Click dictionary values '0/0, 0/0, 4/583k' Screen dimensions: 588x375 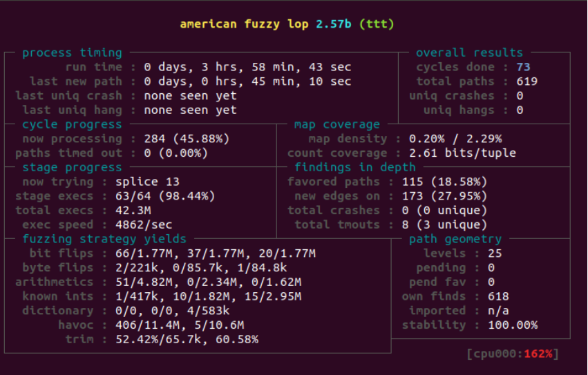pos(173,311)
